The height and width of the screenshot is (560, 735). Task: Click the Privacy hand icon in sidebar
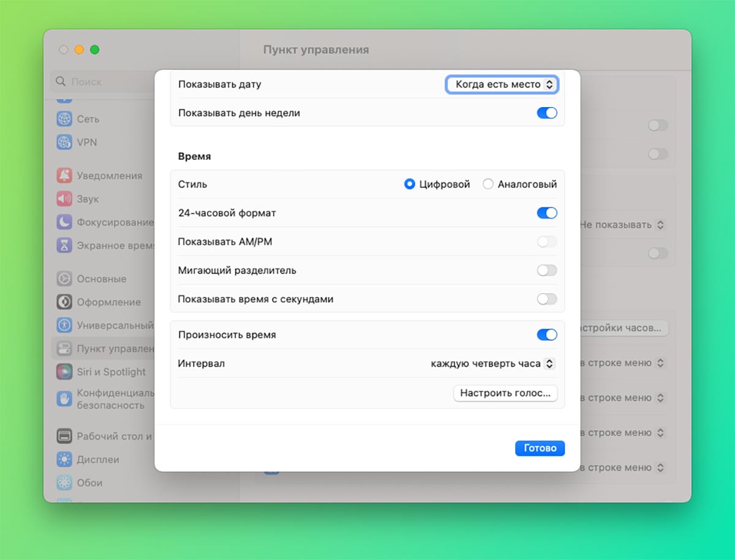64,398
